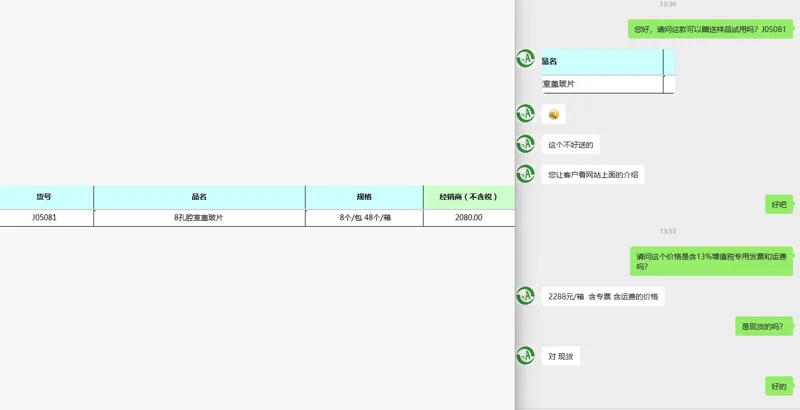Select the reply '2288元/箱 含专票 含运费的价格'
Screen dimensions: 800x410
point(603,296)
